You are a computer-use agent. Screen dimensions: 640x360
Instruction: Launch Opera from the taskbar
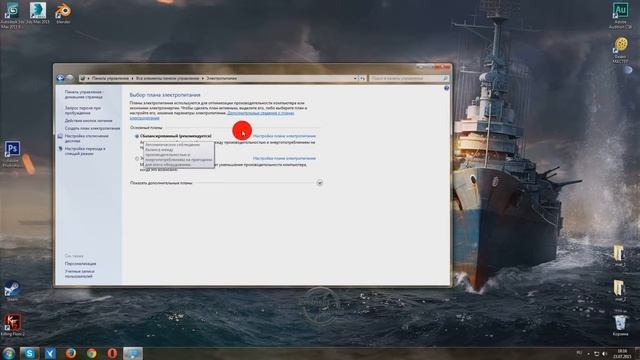pyautogui.click(x=112, y=353)
